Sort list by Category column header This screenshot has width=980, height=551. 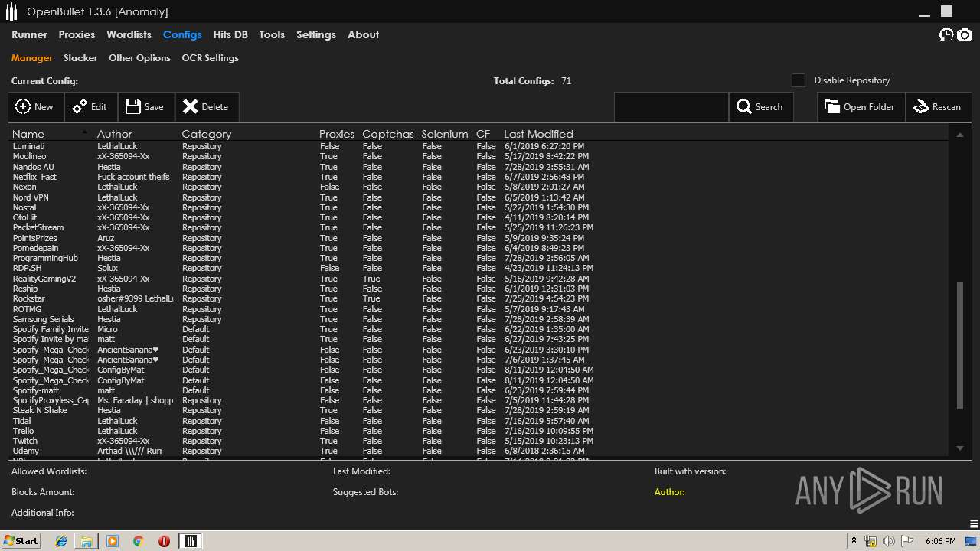[x=207, y=134]
